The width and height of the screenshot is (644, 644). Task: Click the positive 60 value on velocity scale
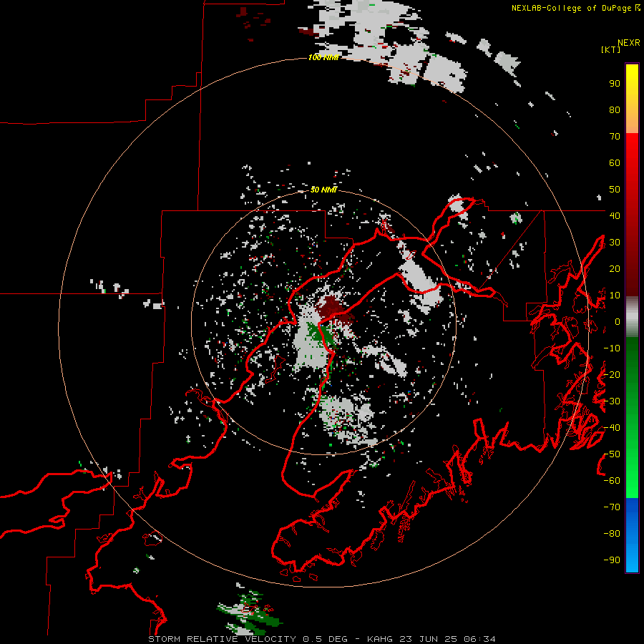point(615,162)
